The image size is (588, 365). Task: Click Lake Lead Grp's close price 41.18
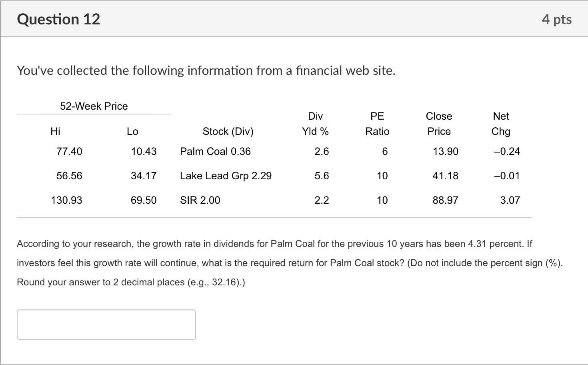(x=445, y=176)
